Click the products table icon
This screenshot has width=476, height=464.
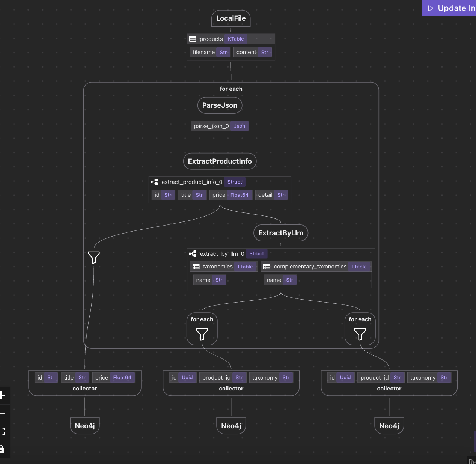[193, 39]
